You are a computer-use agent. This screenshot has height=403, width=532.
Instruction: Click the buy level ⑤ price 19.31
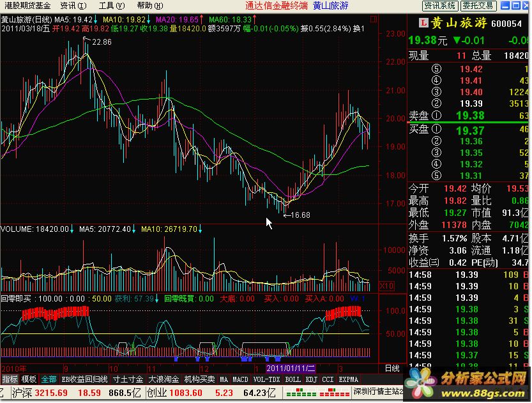pyautogui.click(x=471, y=176)
